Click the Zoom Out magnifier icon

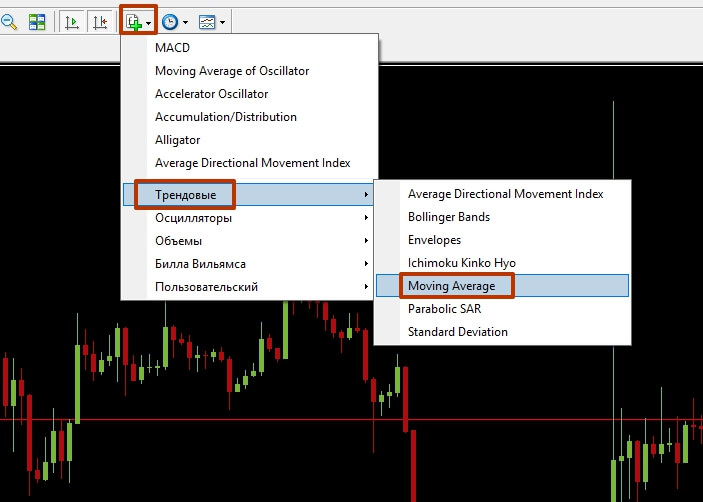point(9,21)
